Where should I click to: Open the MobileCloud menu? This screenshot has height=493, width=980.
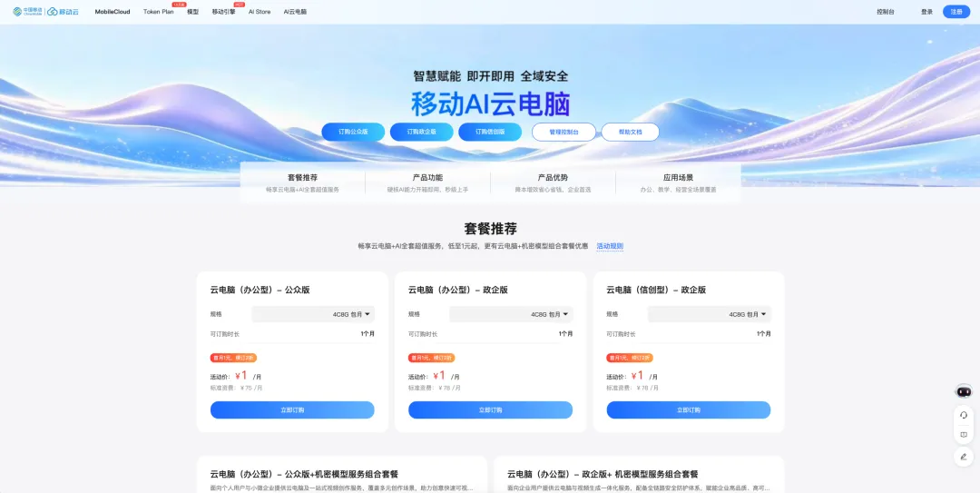pos(113,12)
